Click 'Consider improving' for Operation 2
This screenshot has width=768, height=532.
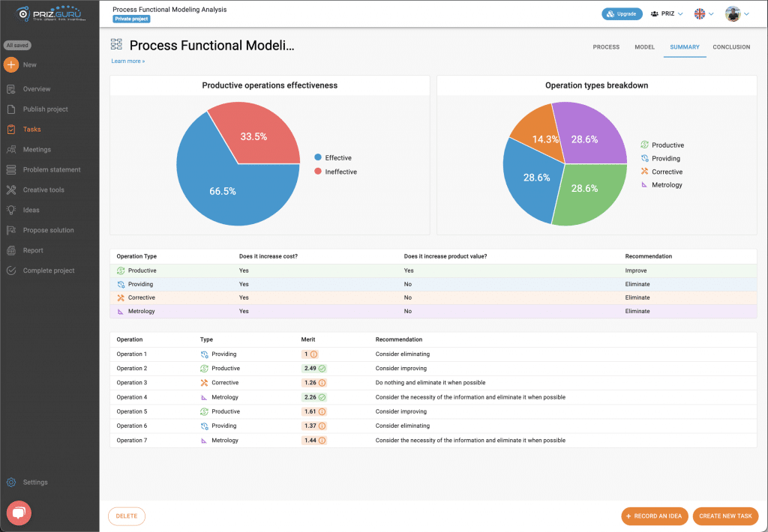click(400, 368)
